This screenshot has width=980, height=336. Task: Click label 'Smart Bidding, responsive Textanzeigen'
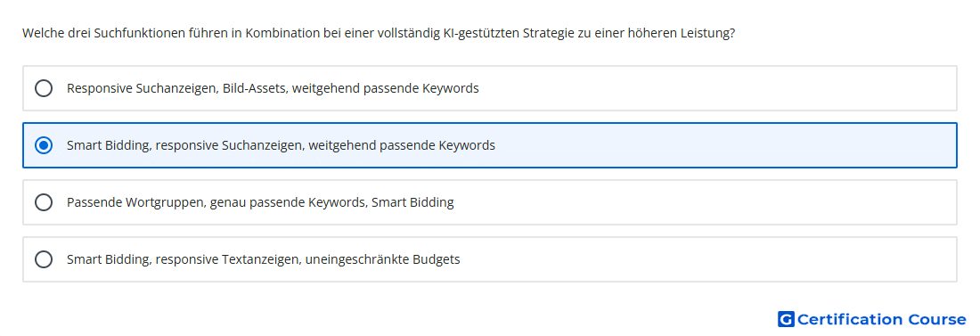tap(263, 259)
